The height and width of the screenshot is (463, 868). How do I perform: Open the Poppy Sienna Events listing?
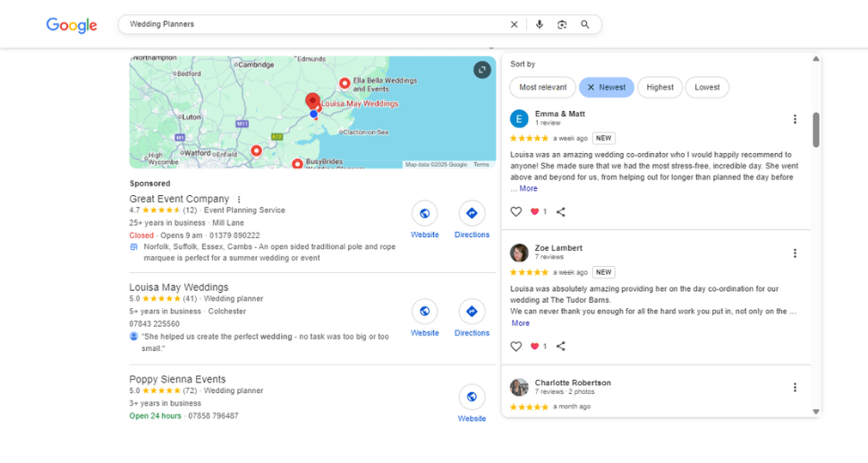point(178,380)
